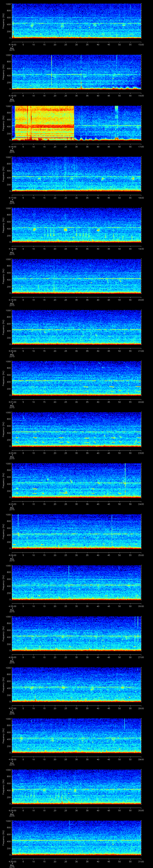Click the '4:24:00' start time label

point(12,555)
